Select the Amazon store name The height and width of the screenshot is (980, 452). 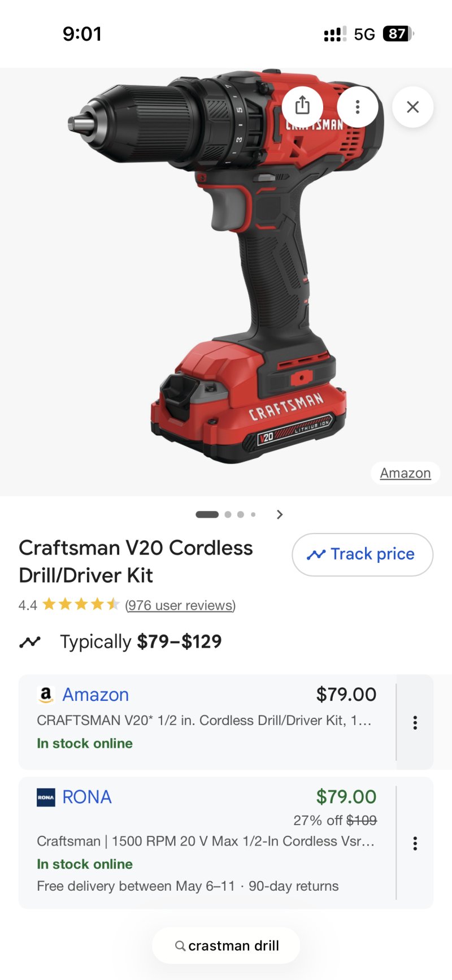pos(95,695)
